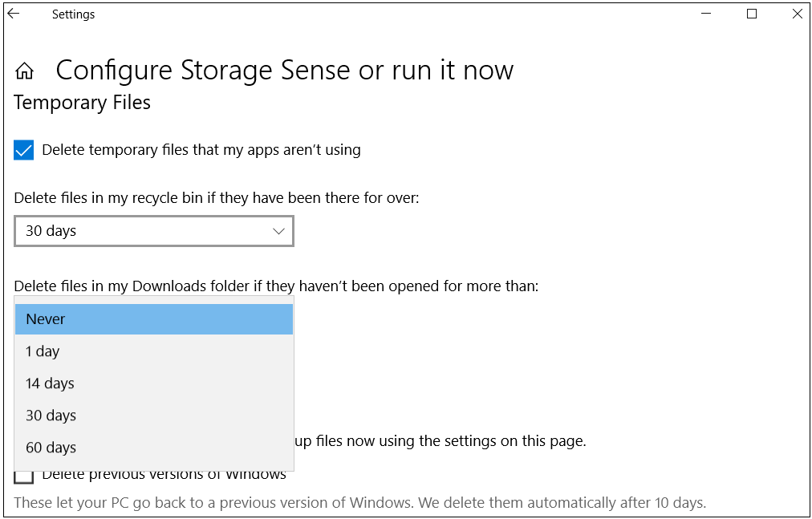Click the "Configure Storage Sense or run it now" heading
Image resolution: width=812 pixels, height=519 pixels.
(x=284, y=71)
